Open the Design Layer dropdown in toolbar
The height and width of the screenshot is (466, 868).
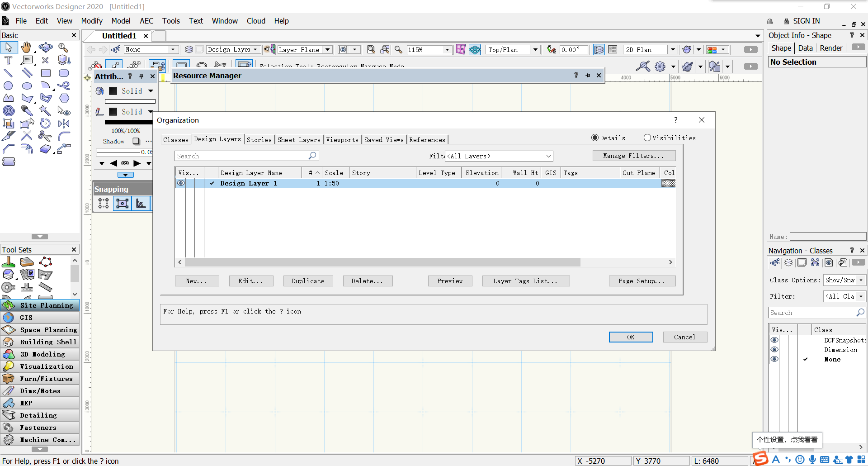click(x=233, y=49)
